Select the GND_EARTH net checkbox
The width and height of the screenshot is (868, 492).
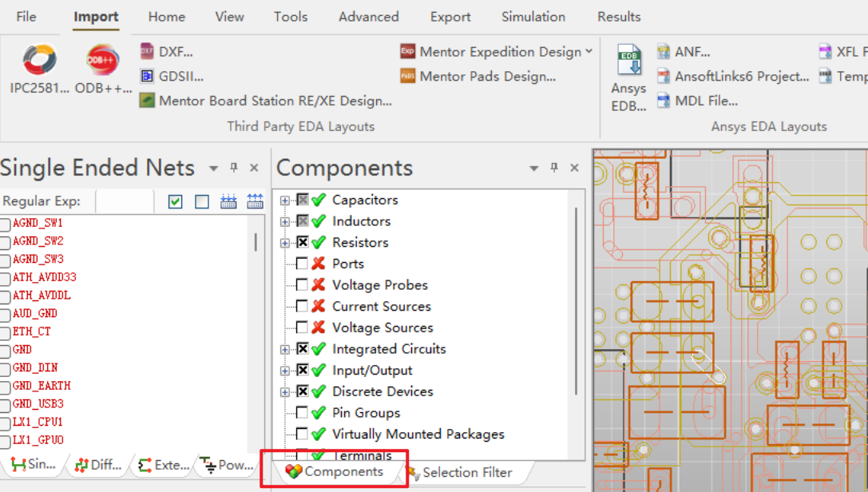pos(5,387)
